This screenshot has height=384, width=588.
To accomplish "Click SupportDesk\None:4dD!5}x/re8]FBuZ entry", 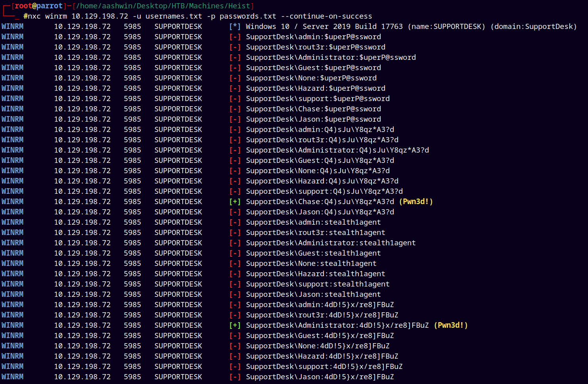I will (x=318, y=346).
